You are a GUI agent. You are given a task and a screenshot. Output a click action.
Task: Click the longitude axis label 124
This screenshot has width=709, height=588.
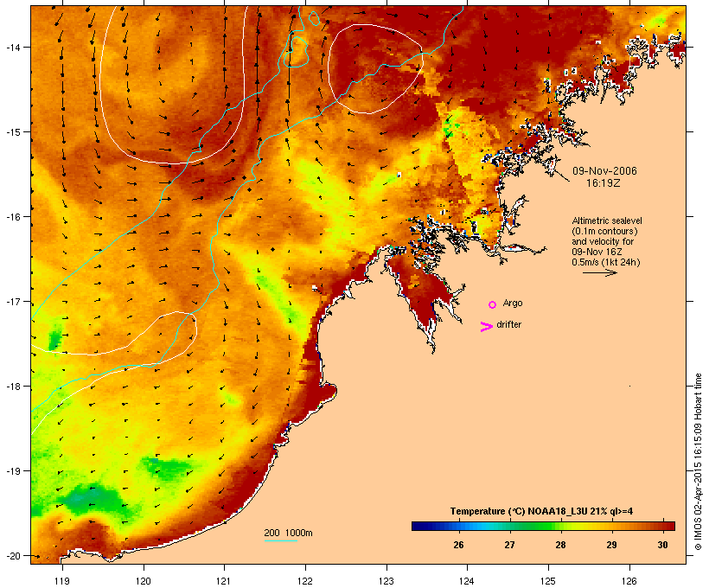(467, 581)
